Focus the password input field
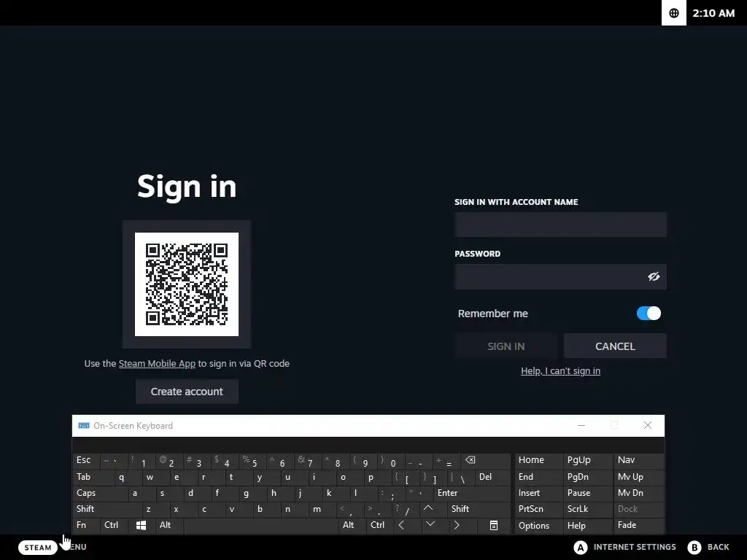 pyautogui.click(x=560, y=276)
